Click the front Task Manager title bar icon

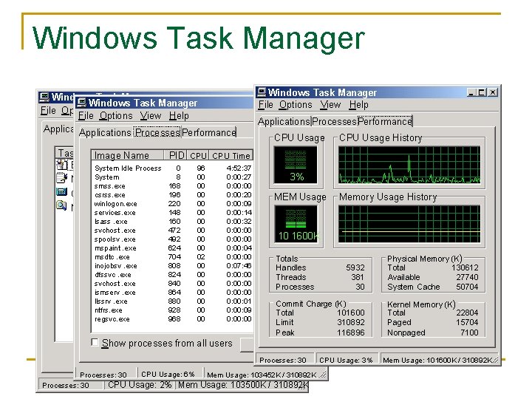[x=262, y=92]
